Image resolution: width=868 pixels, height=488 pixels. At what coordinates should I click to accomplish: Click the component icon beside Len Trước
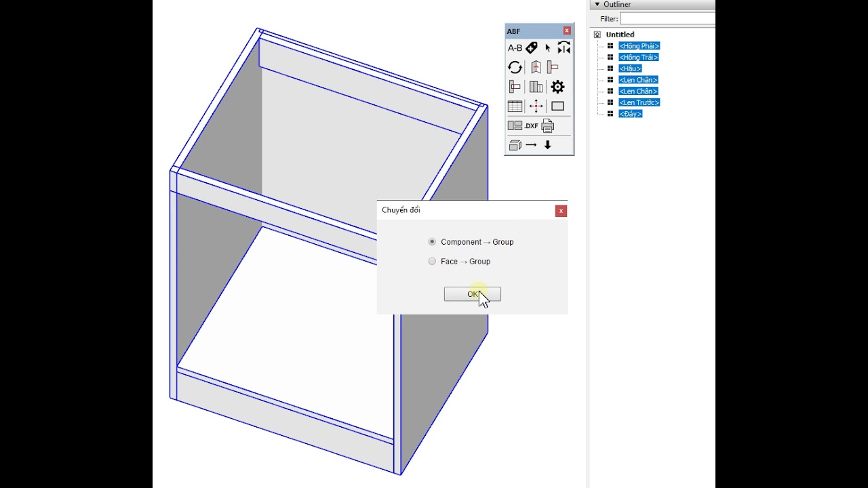point(610,102)
